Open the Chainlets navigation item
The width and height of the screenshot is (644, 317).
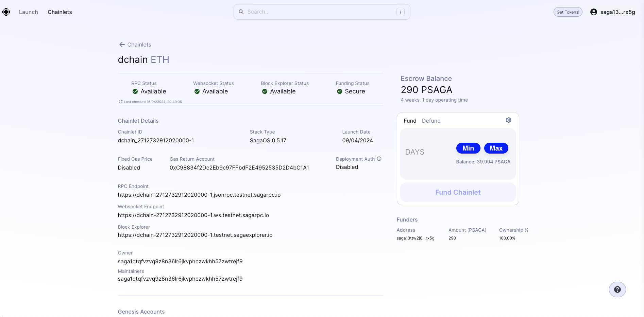[60, 12]
